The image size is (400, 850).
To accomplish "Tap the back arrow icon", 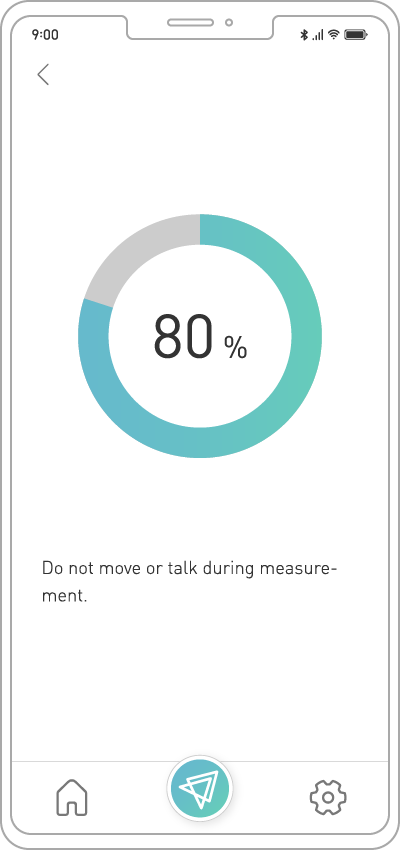I will [43, 74].
